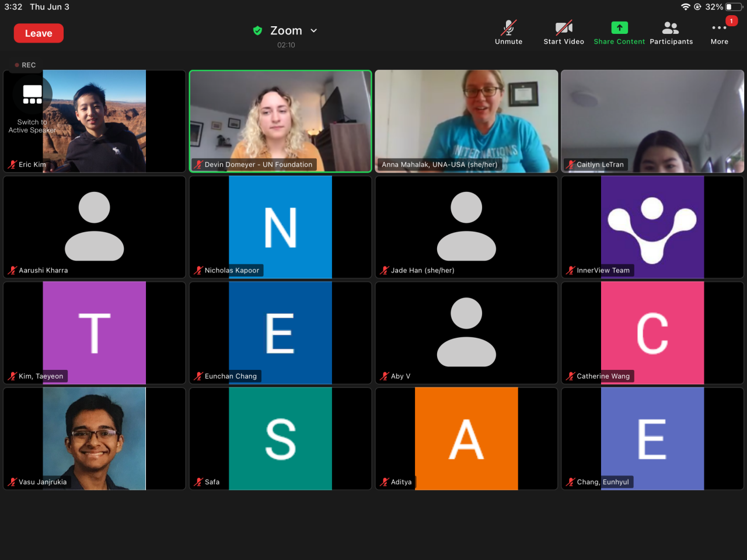Viewport: 747px width, 560px height.
Task: Leave the Zoom meeting
Action: click(39, 33)
